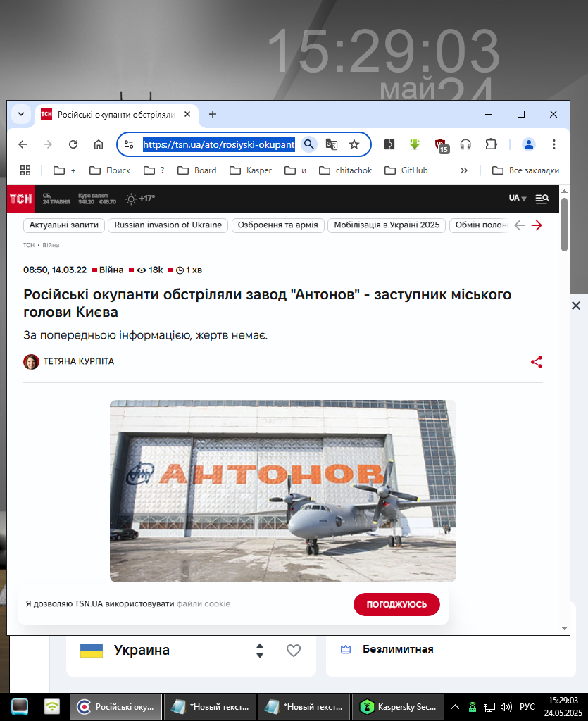The image size is (588, 721).
Task: Show hidden system tray icons
Action: [x=455, y=707]
